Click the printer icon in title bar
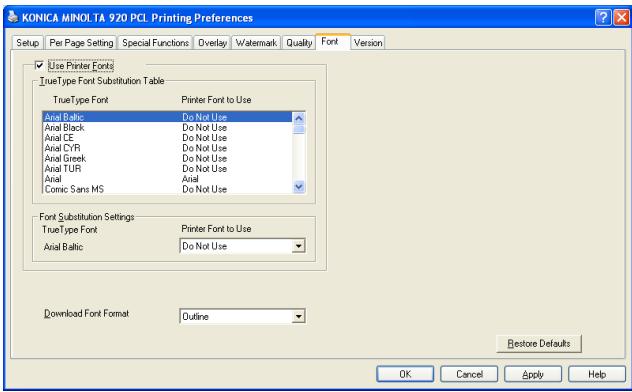The image size is (632, 392). 13,17
